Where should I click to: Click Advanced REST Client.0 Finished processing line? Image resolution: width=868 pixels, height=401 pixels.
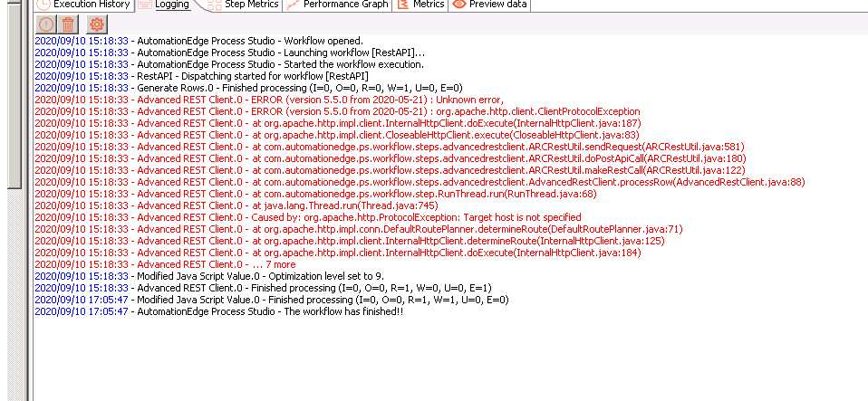pos(263,288)
